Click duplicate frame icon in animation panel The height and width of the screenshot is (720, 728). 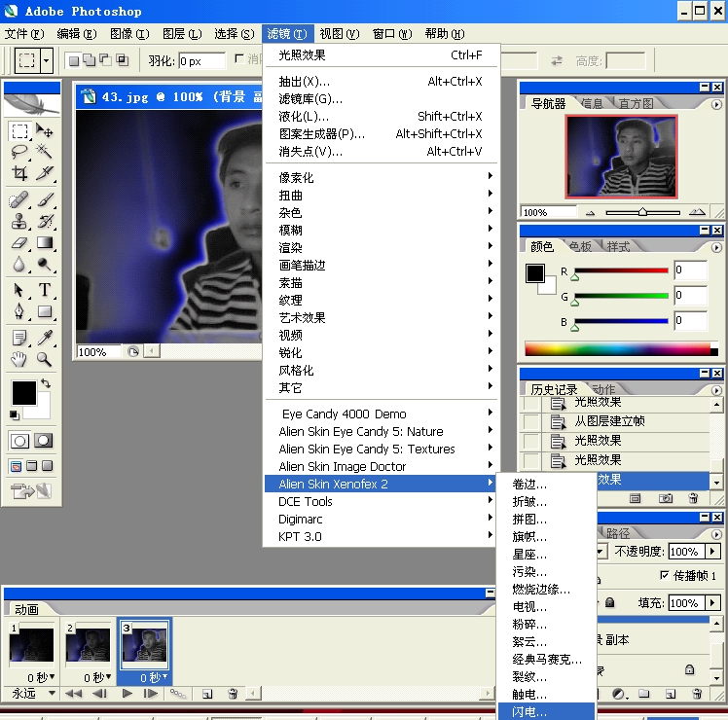(x=207, y=694)
